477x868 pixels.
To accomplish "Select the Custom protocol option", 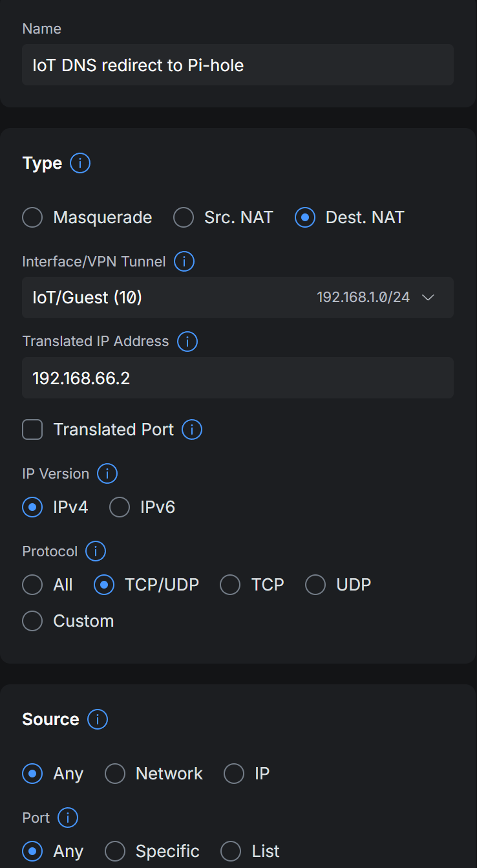I will coord(32,621).
